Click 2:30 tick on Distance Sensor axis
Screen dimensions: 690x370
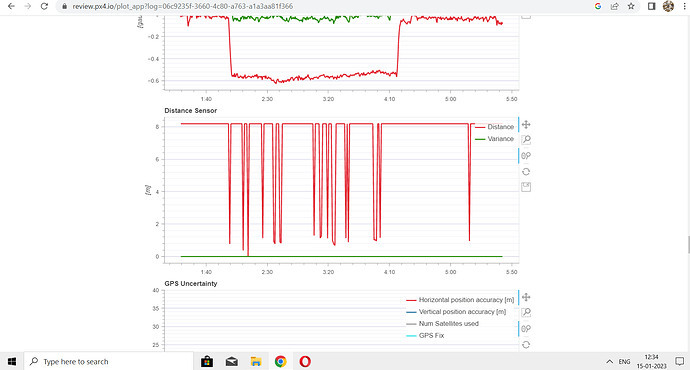tap(267, 272)
